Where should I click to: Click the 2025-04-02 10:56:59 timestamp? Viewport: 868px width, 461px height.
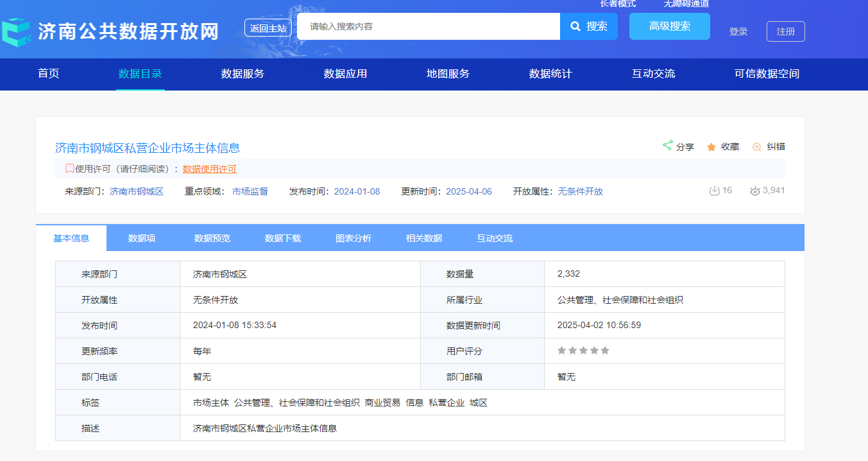(x=599, y=325)
